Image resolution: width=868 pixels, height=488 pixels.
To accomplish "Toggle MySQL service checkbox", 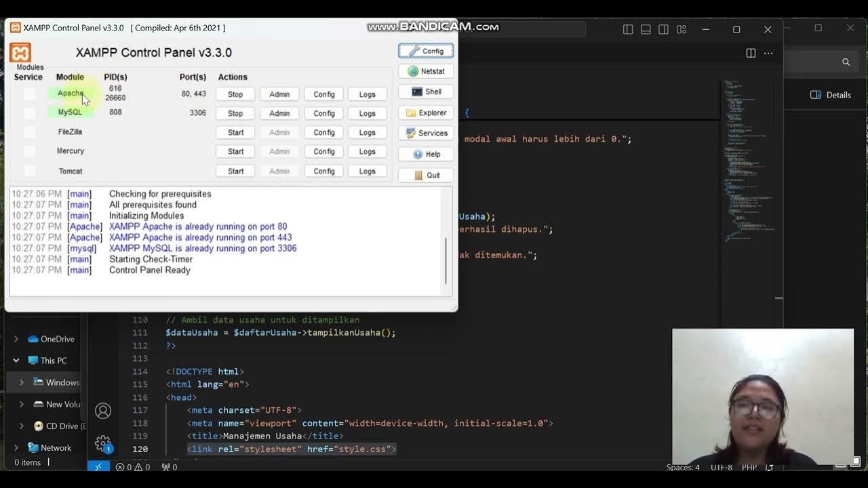I will (29, 113).
